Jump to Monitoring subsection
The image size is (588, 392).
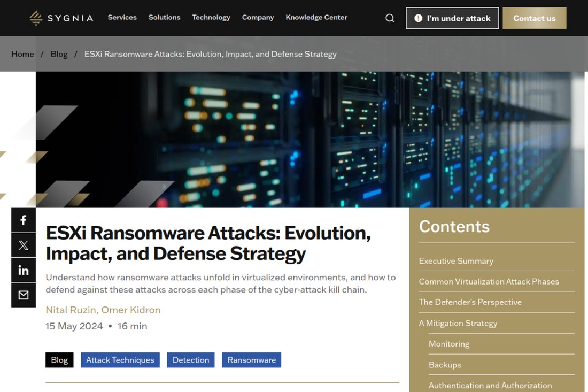tap(449, 344)
